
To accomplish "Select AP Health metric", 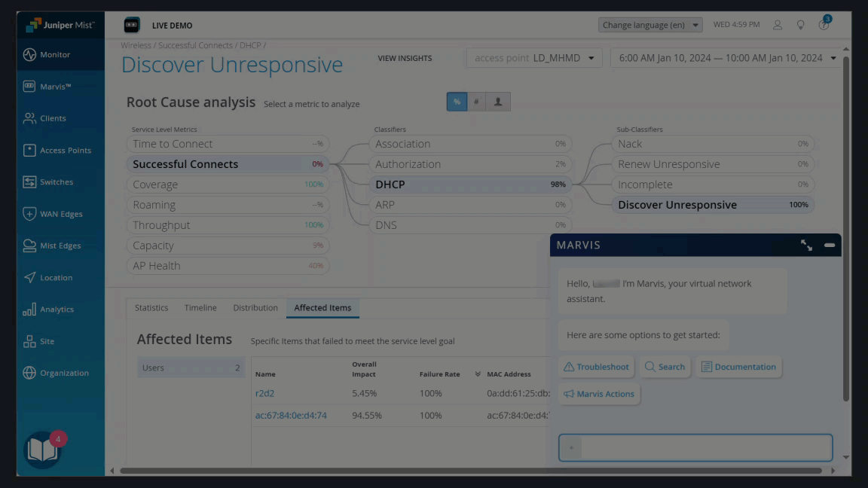I will pyautogui.click(x=228, y=266).
